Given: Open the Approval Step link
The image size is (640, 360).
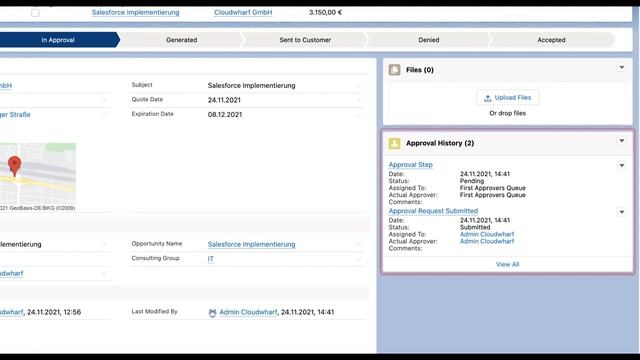Looking at the screenshot, I should click(x=411, y=164).
